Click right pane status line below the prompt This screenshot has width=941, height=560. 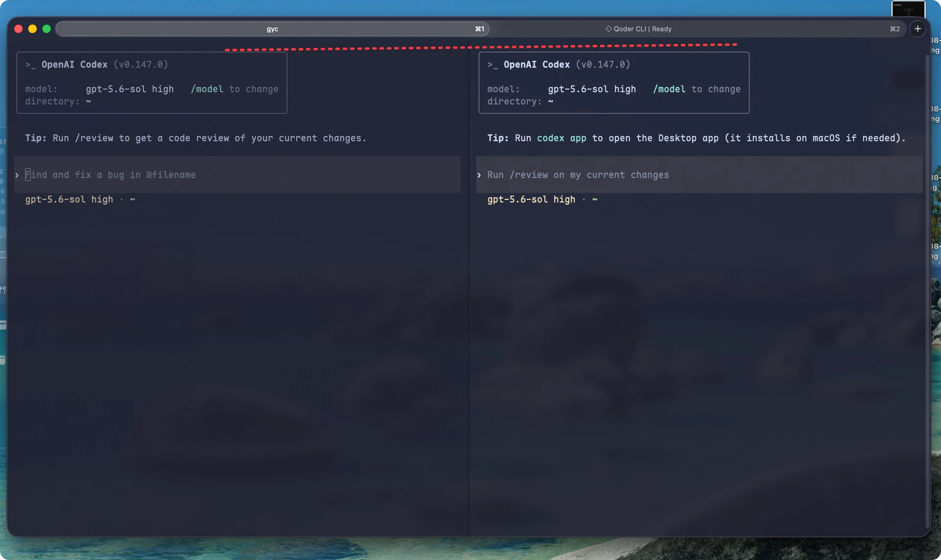tap(542, 199)
